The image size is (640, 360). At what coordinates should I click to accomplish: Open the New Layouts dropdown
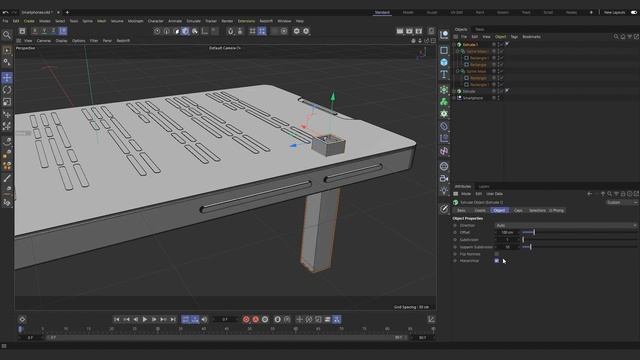point(614,12)
